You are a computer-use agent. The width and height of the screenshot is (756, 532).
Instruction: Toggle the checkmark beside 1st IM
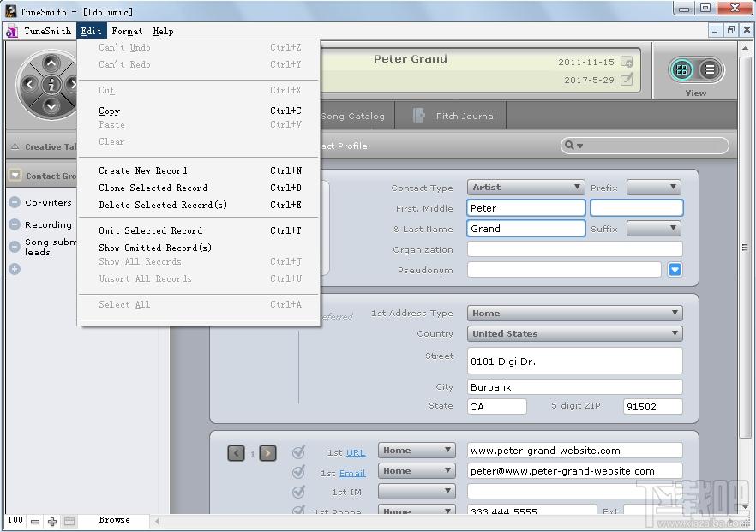coord(298,492)
